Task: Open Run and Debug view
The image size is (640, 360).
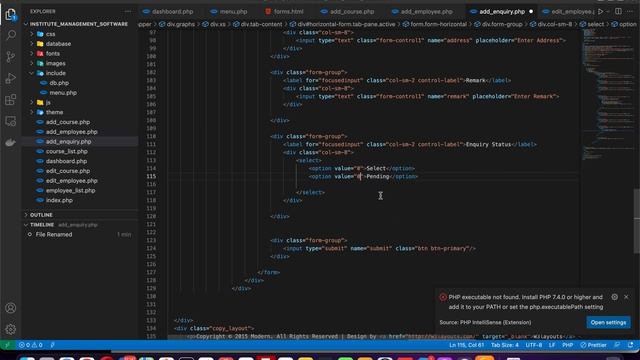Action: (11, 78)
